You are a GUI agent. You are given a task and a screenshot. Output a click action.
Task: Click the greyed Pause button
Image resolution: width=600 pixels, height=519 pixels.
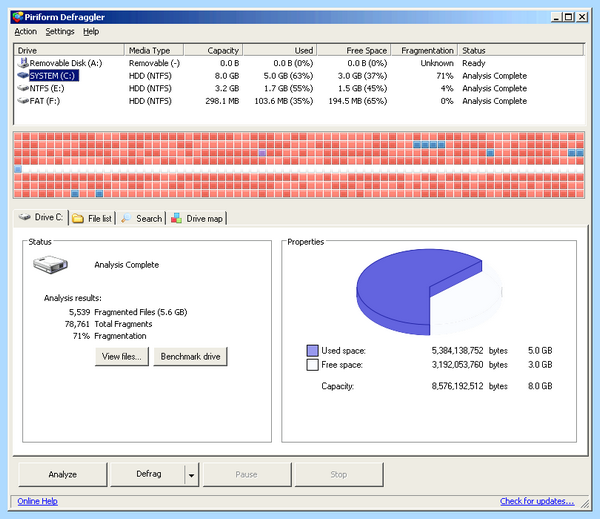coord(247,475)
